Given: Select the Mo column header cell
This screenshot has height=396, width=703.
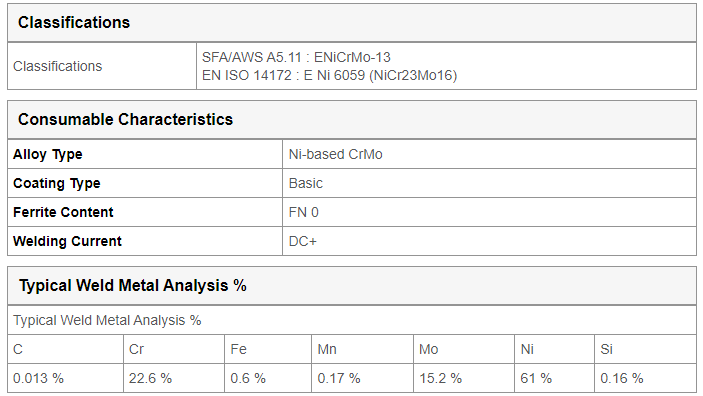Looking at the screenshot, I should point(464,349).
